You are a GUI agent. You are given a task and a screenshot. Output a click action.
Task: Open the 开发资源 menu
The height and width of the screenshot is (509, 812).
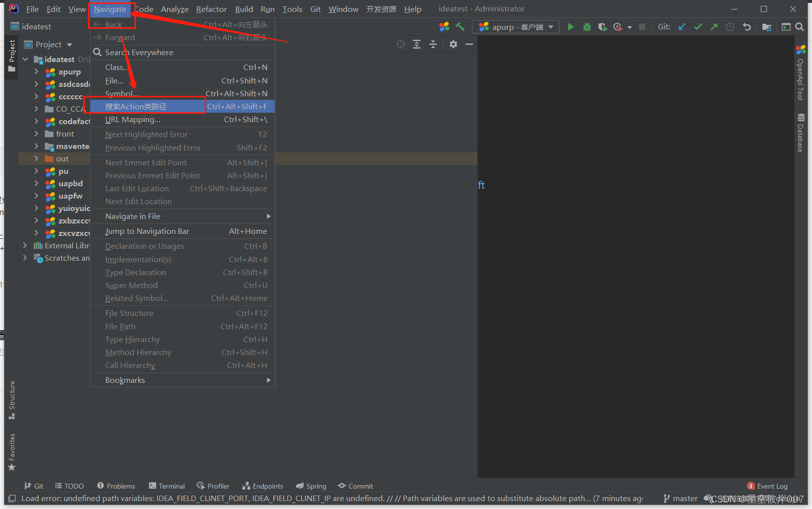click(381, 9)
